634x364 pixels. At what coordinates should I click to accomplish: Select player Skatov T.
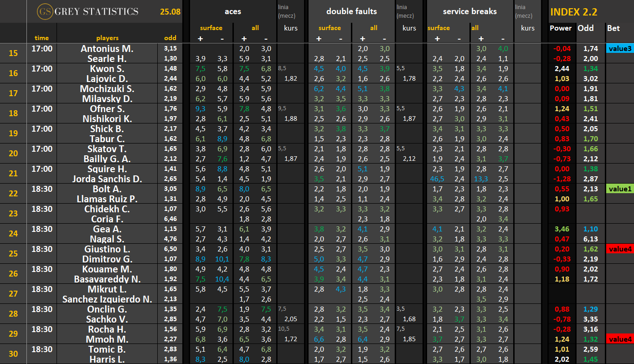click(107, 149)
